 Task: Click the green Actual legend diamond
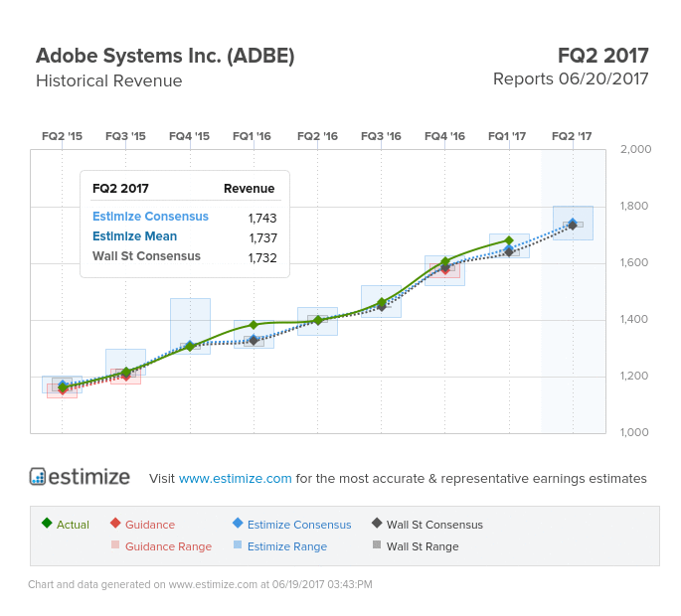tap(47, 523)
